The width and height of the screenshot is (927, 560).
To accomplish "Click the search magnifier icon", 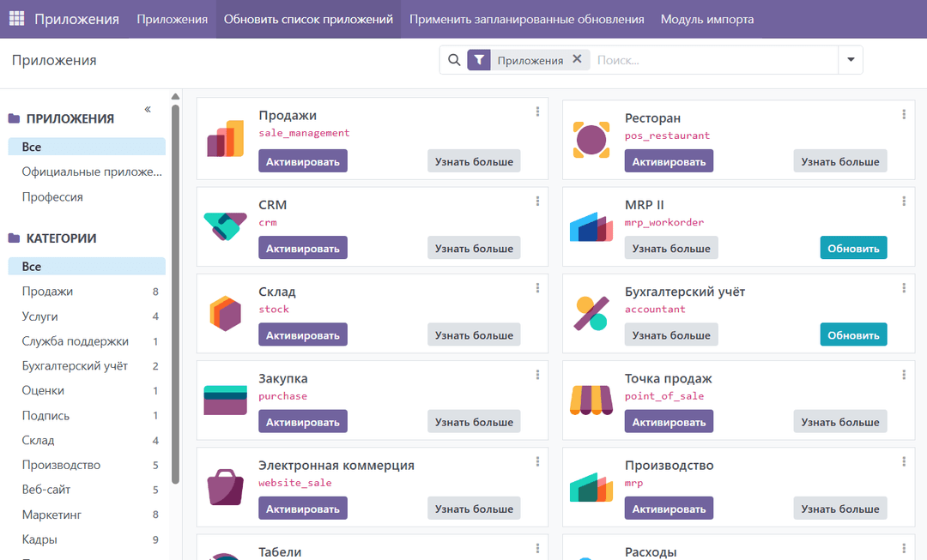I will coord(454,60).
